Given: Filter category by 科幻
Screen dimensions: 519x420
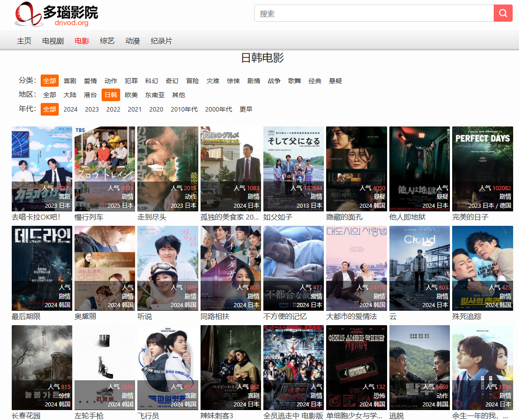Looking at the screenshot, I should coord(152,81).
